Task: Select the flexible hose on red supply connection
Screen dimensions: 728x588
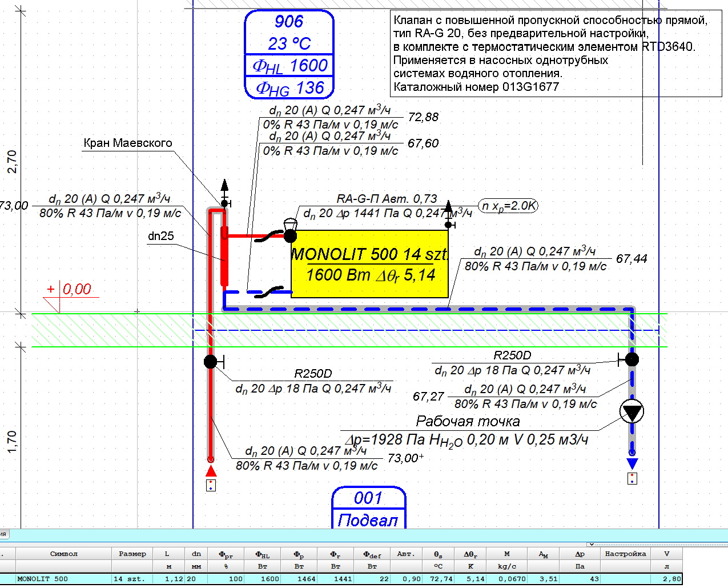Action: click(x=270, y=236)
